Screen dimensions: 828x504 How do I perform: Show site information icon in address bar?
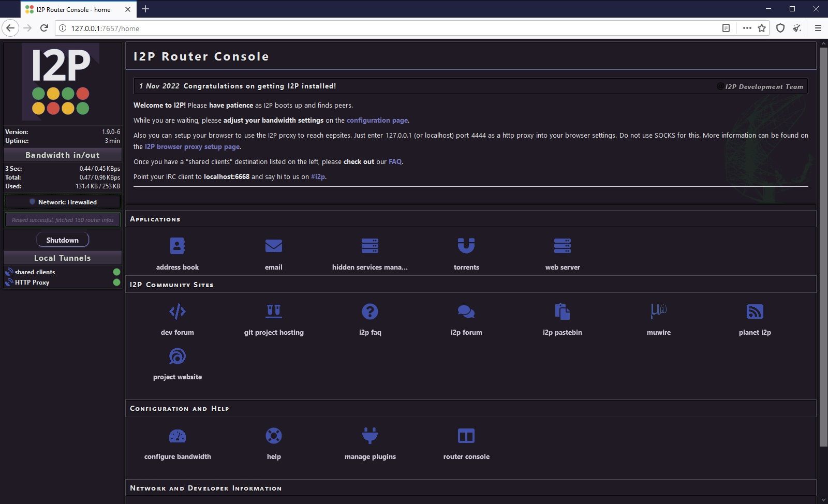coord(63,28)
